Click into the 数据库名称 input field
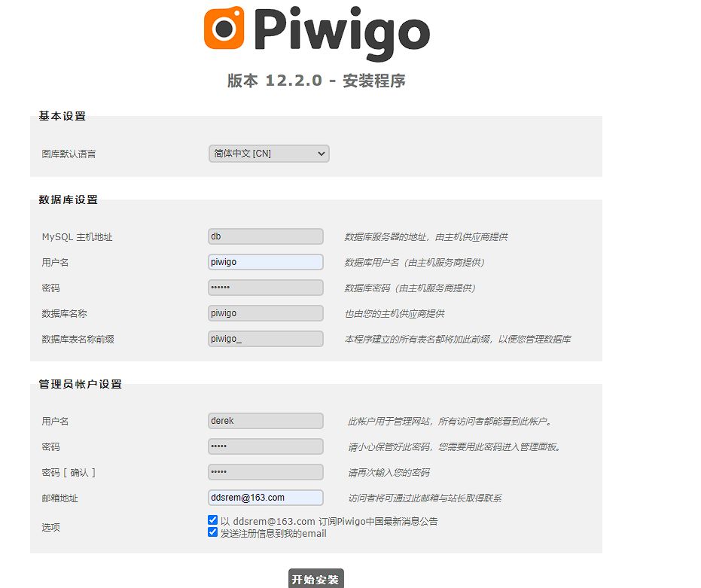701x588 pixels. [266, 313]
